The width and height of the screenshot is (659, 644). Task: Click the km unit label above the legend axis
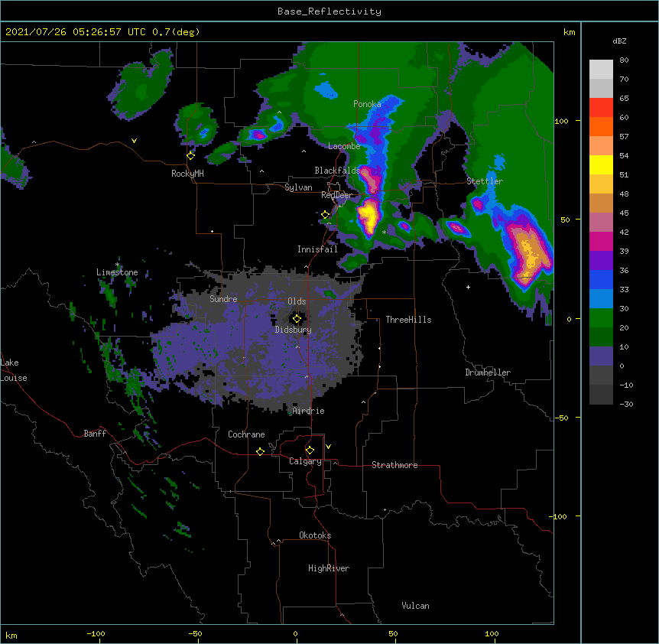[569, 32]
